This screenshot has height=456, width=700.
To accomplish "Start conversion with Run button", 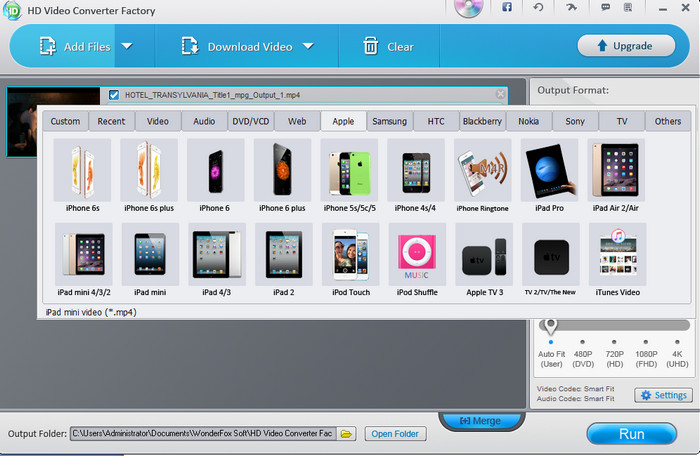I will pyautogui.click(x=631, y=434).
